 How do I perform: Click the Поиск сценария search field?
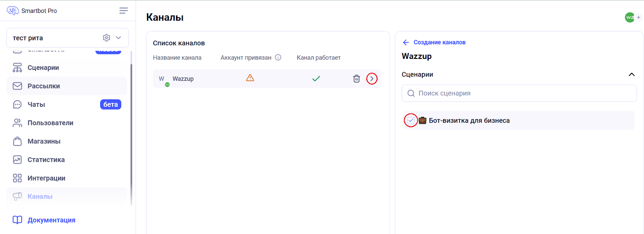pyautogui.click(x=519, y=93)
